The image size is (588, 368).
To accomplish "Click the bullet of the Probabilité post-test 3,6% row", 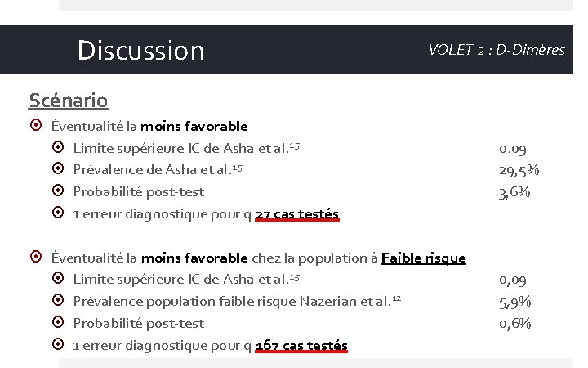I will tap(57, 191).
